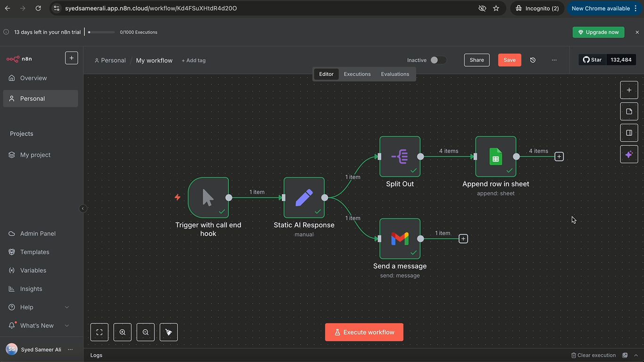
Task: Select the Google Sheets Append row node
Action: (495, 156)
